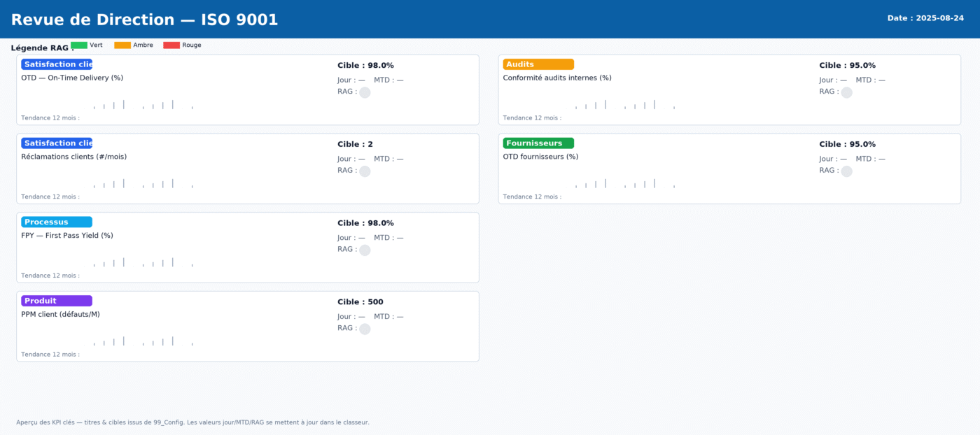Click the Date 2025-08-24 label in the header
This screenshot has height=435, width=980.
925,18
